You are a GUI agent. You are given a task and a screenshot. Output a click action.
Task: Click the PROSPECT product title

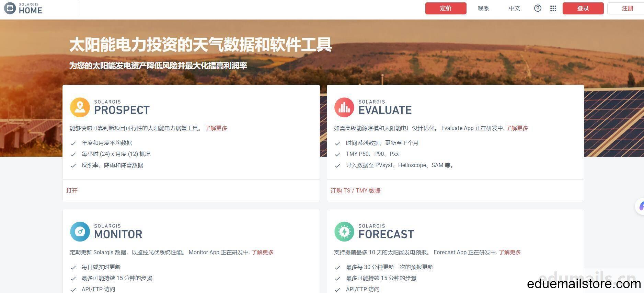click(x=122, y=110)
